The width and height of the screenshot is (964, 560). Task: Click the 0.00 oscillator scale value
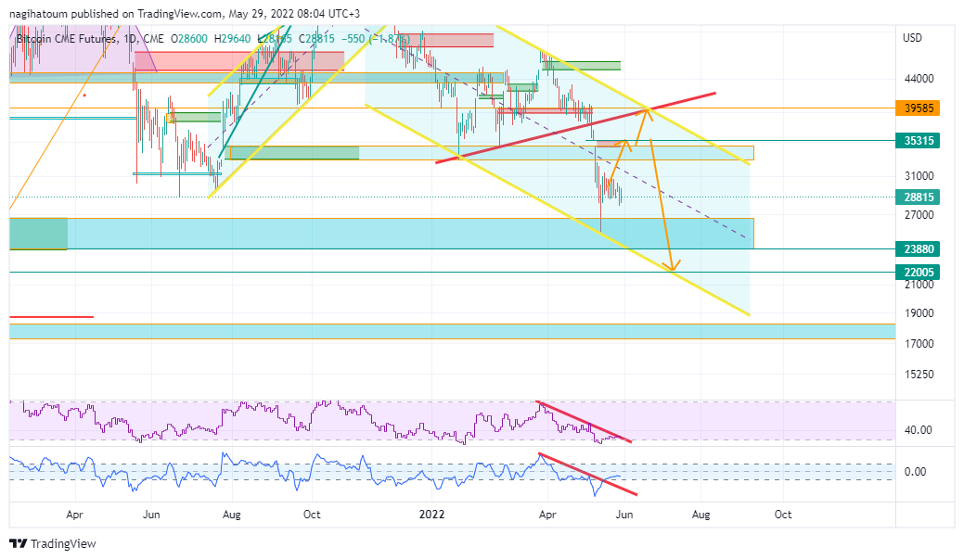(916, 472)
